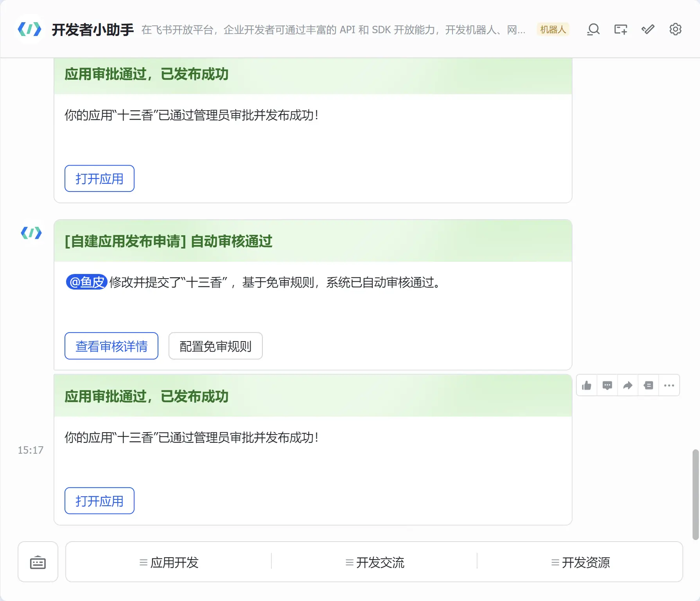Click the create group chat icon
This screenshot has height=601, width=700.
[621, 29]
